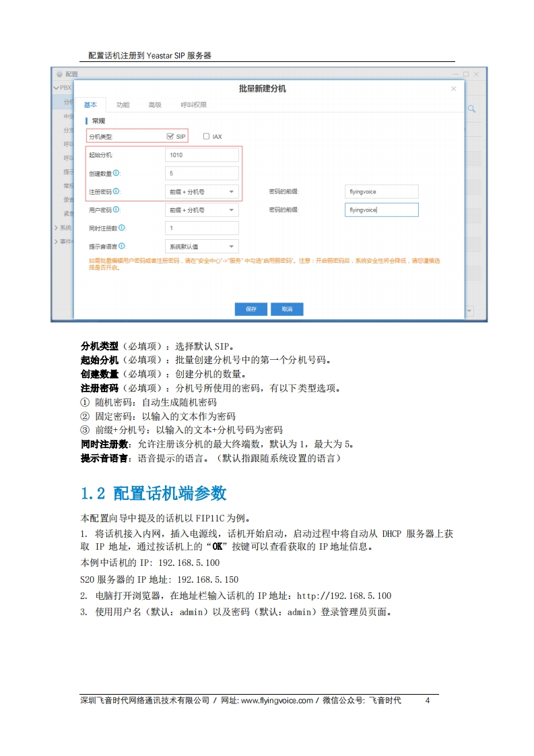Click the info icon beside 同时注册数
The height and width of the screenshot is (756, 534).
click(x=121, y=228)
